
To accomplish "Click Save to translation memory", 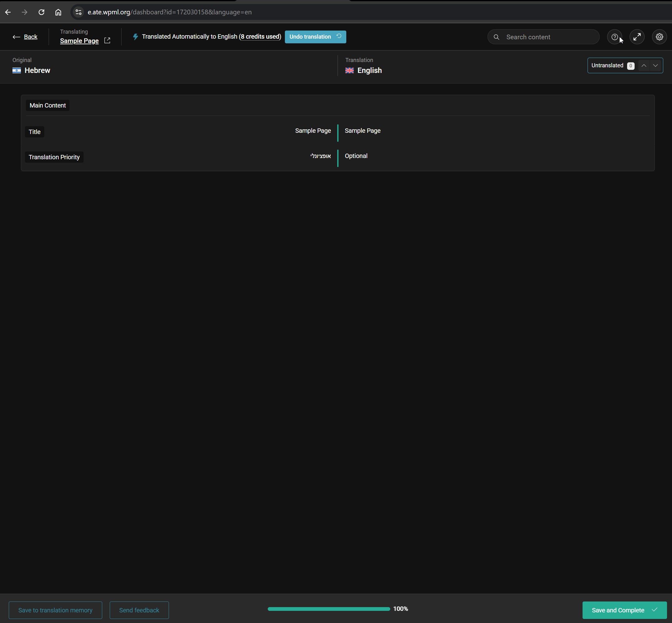I will 55,610.
